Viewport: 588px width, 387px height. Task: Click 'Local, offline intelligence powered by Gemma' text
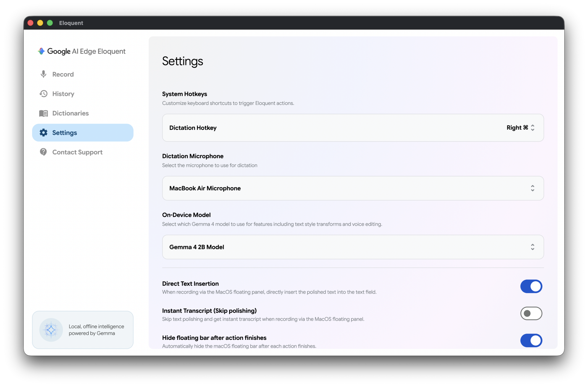96,330
